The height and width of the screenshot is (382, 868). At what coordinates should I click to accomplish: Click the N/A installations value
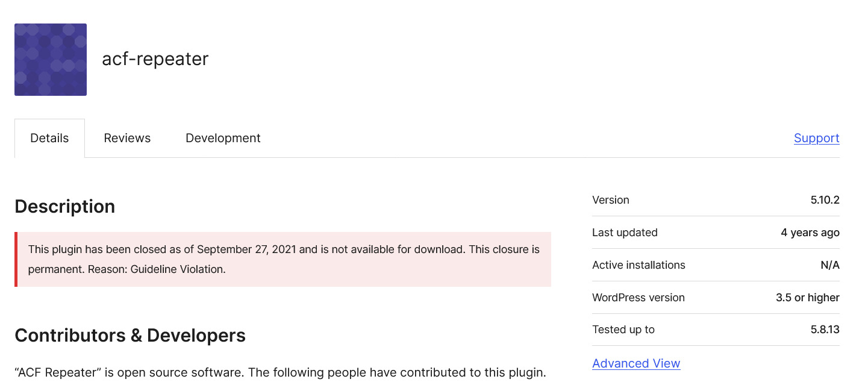(x=829, y=265)
